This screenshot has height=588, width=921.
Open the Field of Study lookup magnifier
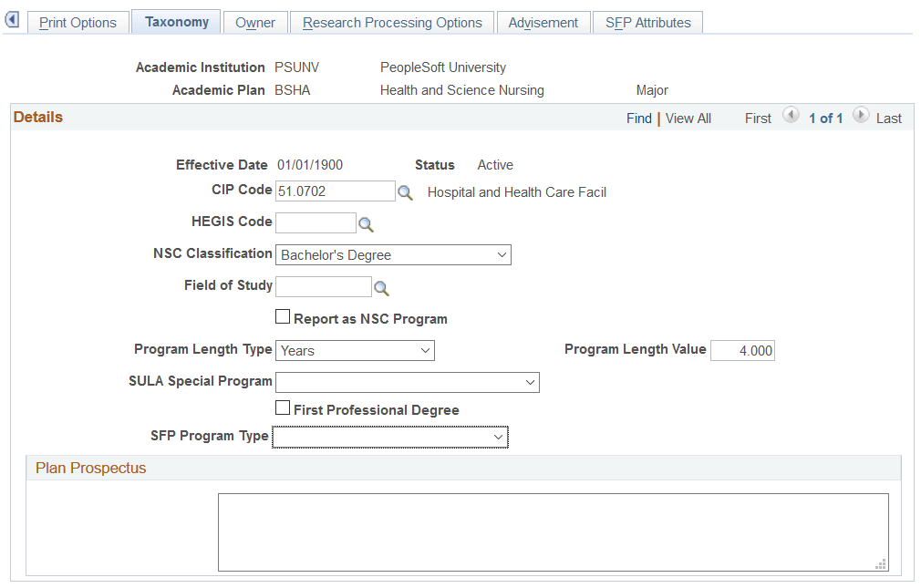(381, 288)
